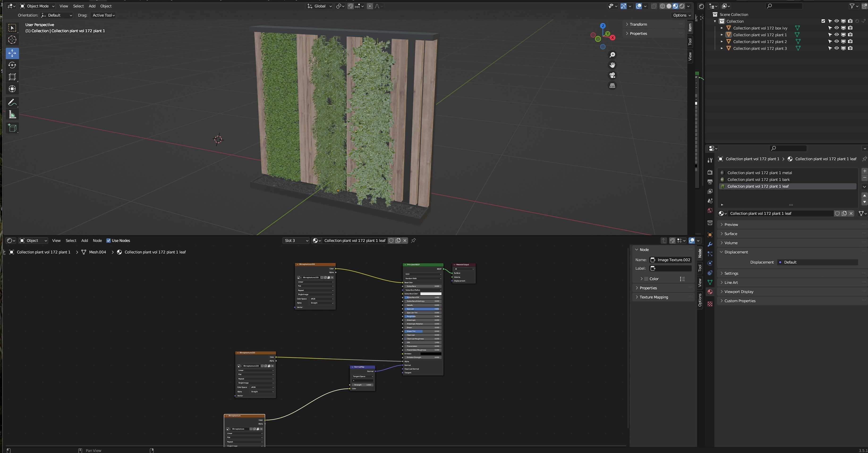
Task: Expand 'plant vol 172 plant 2' tree row
Action: point(721,42)
